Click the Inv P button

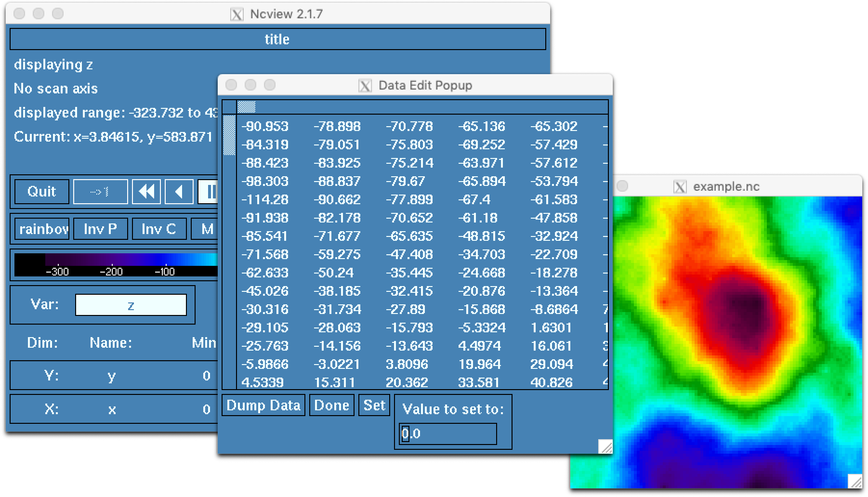(100, 229)
